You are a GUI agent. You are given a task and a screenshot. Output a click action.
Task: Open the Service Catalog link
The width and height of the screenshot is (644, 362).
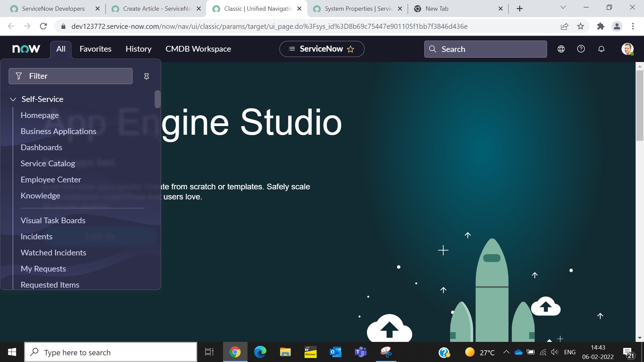point(48,164)
